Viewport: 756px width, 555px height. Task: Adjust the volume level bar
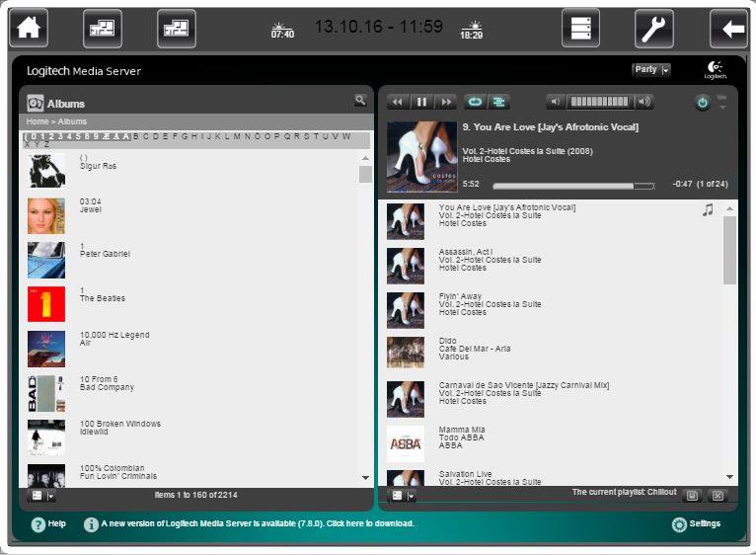600,102
